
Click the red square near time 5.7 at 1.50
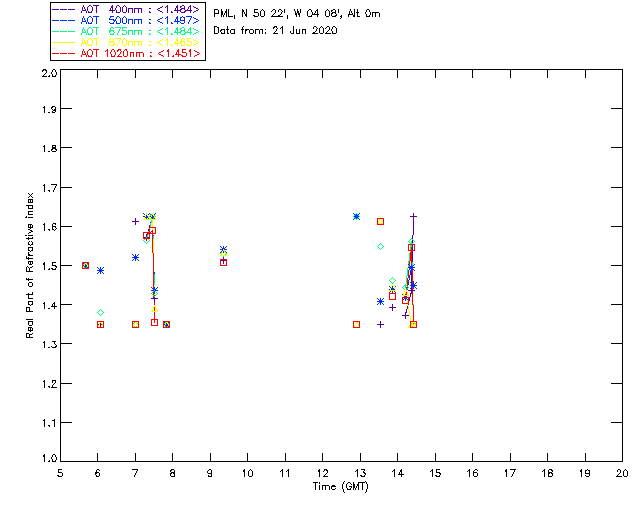coord(85,266)
